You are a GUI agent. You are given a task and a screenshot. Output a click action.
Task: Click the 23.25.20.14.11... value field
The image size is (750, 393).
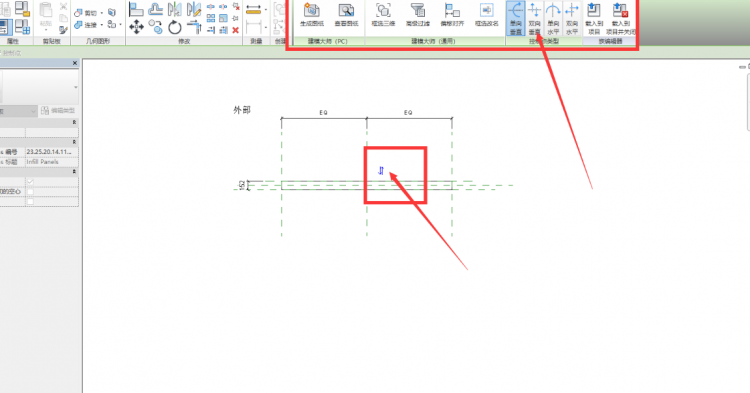click(52, 152)
